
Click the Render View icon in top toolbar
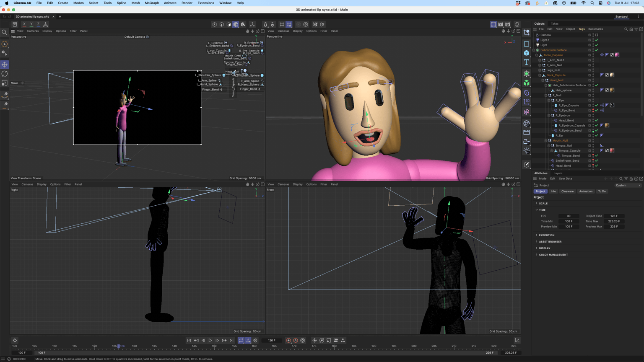coord(493,24)
